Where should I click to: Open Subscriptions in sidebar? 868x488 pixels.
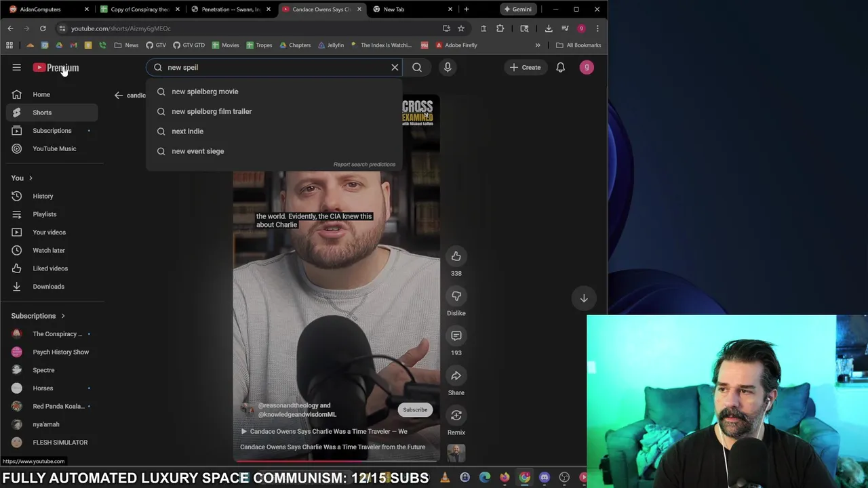[52, 130]
